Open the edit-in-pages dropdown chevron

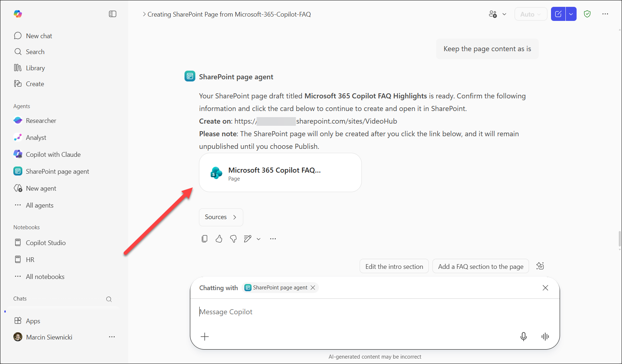(x=258, y=239)
